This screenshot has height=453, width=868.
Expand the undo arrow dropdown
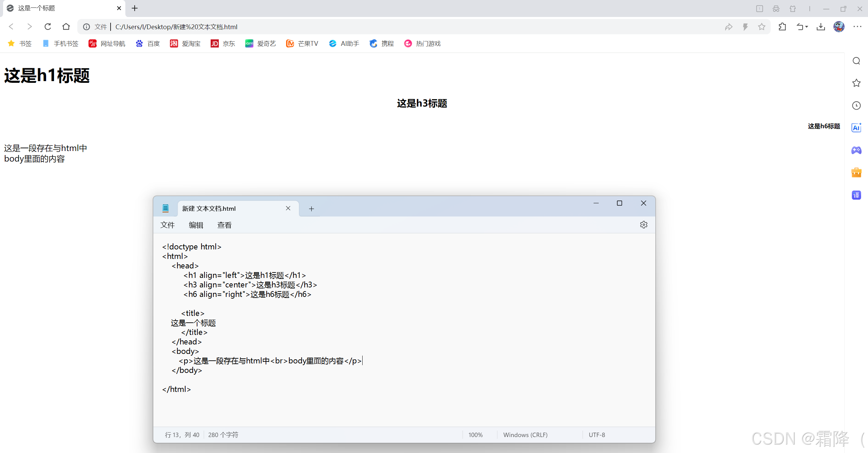point(807,27)
